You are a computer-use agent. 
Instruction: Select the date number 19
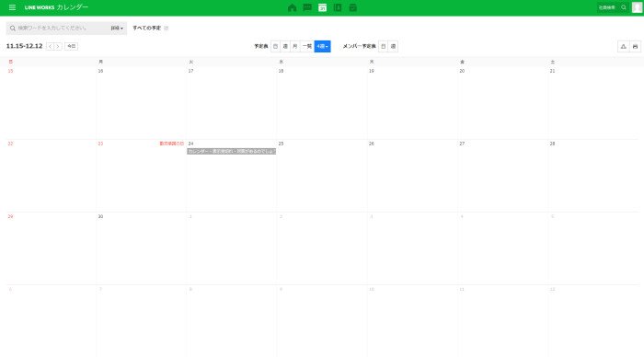372,71
